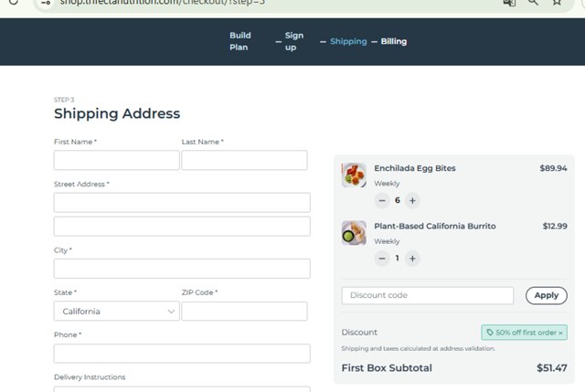Click the second Street Address line field

(x=182, y=227)
